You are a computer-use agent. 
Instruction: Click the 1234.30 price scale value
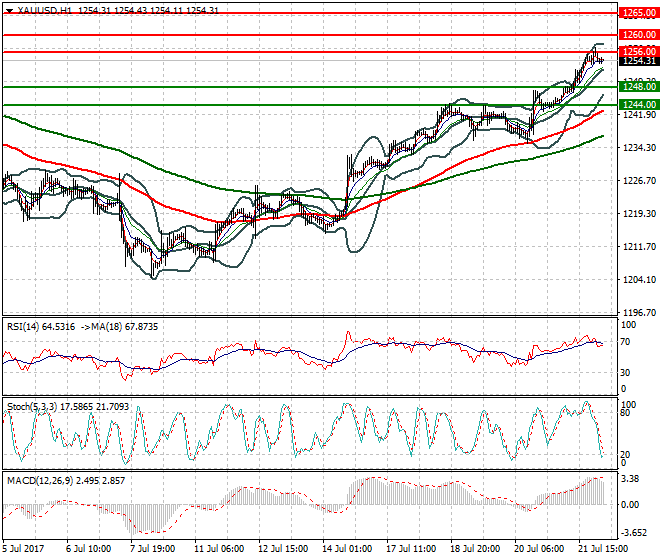tap(639, 148)
